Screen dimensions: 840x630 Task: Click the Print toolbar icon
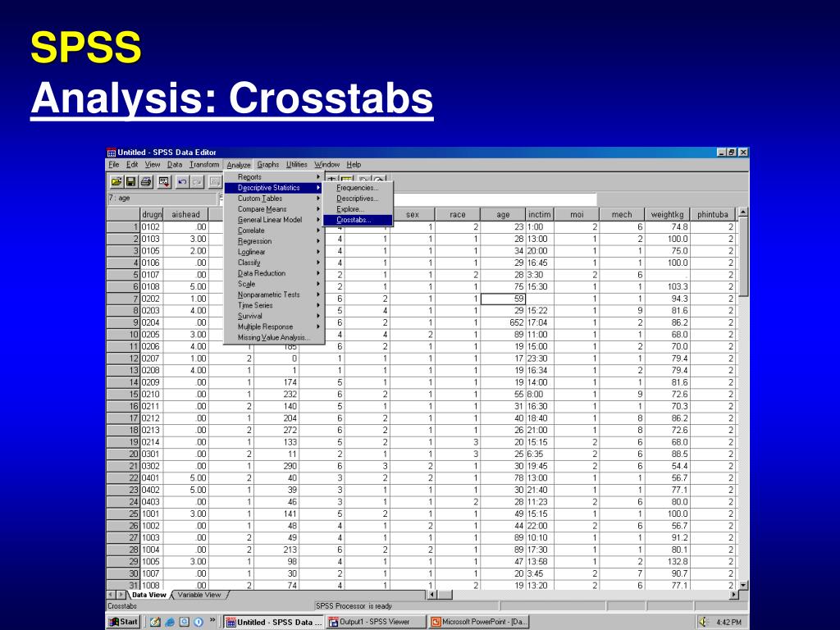tap(146, 182)
